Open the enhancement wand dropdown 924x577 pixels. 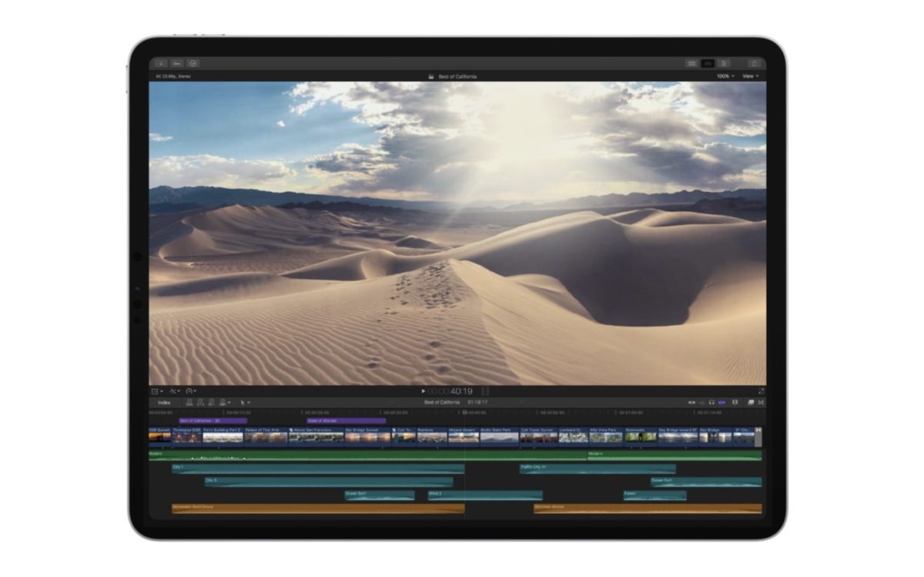pyautogui.click(x=174, y=391)
